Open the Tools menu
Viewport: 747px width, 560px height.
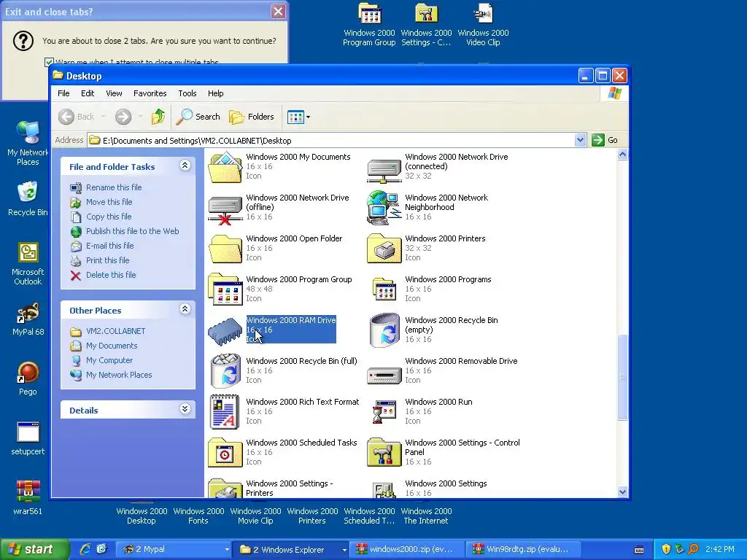coord(187,93)
